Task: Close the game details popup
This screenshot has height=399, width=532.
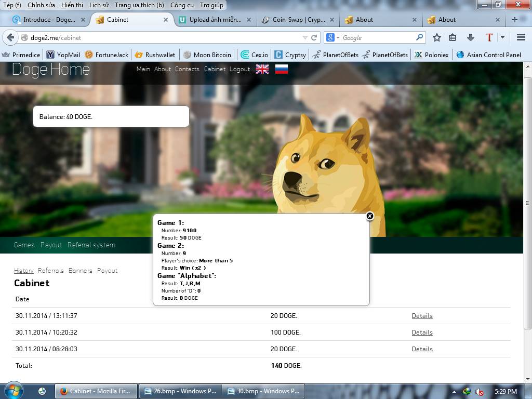Action: [370, 216]
